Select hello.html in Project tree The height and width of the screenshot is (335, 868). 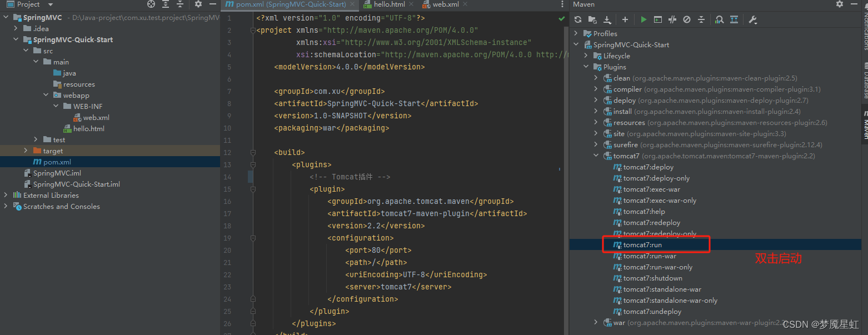84,128
